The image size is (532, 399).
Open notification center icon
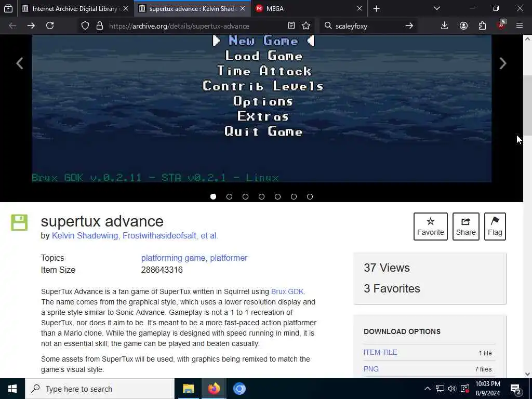[516, 389]
